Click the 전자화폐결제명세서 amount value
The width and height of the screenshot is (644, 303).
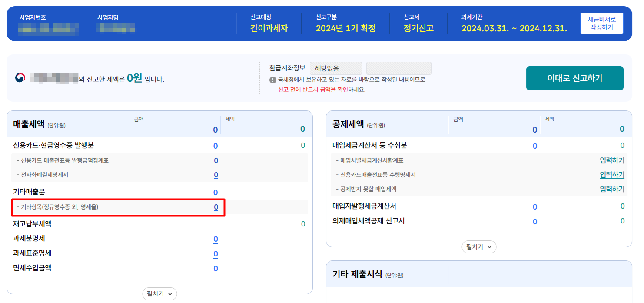pyautogui.click(x=215, y=174)
